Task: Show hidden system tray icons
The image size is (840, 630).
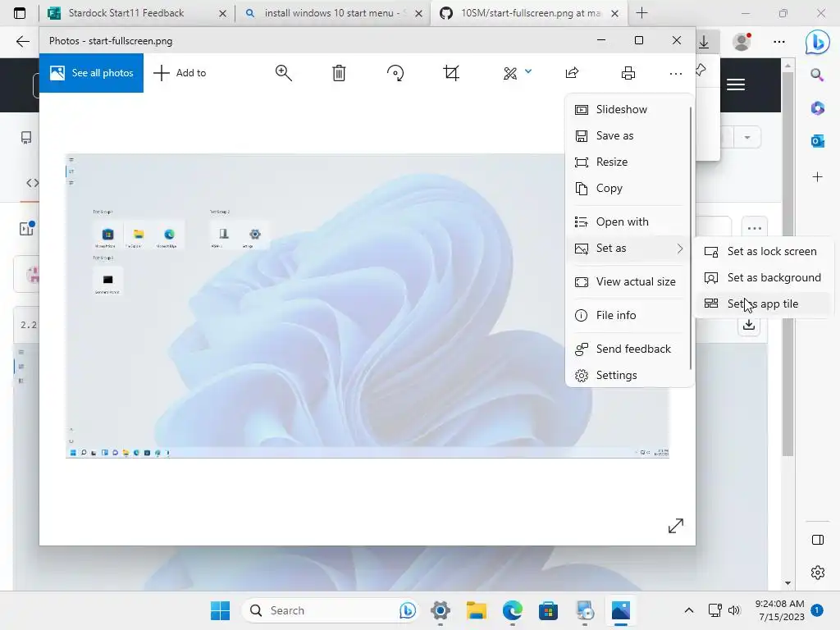Action: tap(689, 610)
